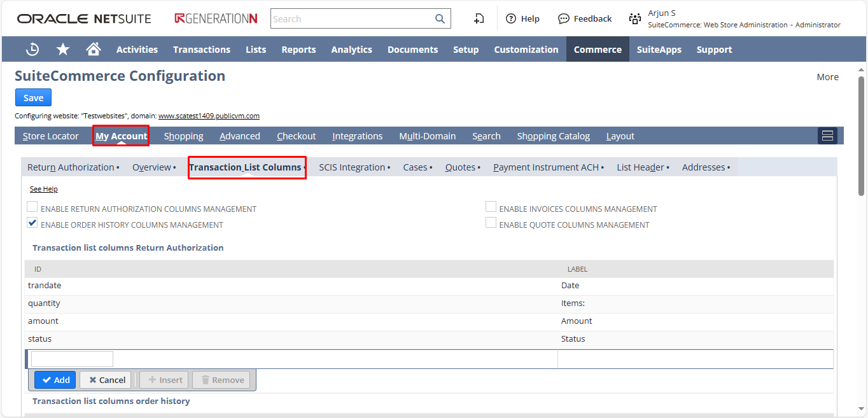Expand the Customization navigation menu
The height and width of the screenshot is (418, 868).
526,50
